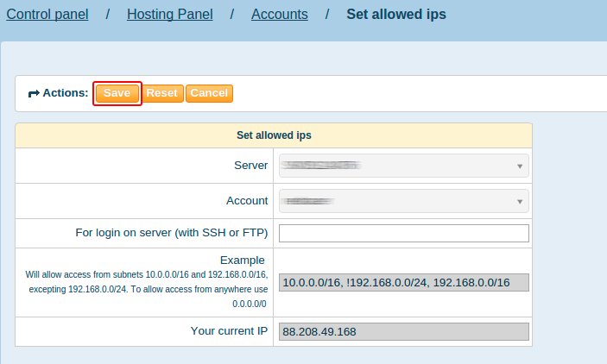Click the bold Set allowed ips breadcrumb title
The width and height of the screenshot is (607, 364).
point(396,15)
